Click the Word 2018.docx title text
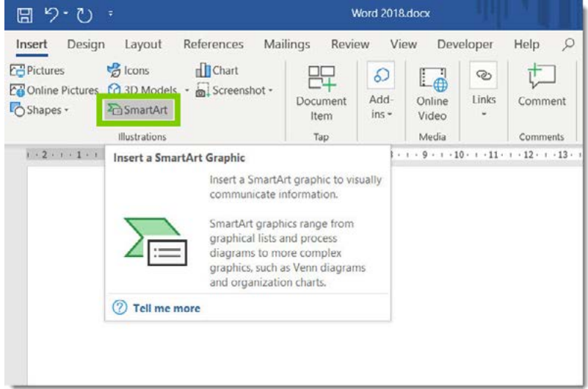Image resolution: width=588 pixels, height=389 pixels. click(x=391, y=13)
